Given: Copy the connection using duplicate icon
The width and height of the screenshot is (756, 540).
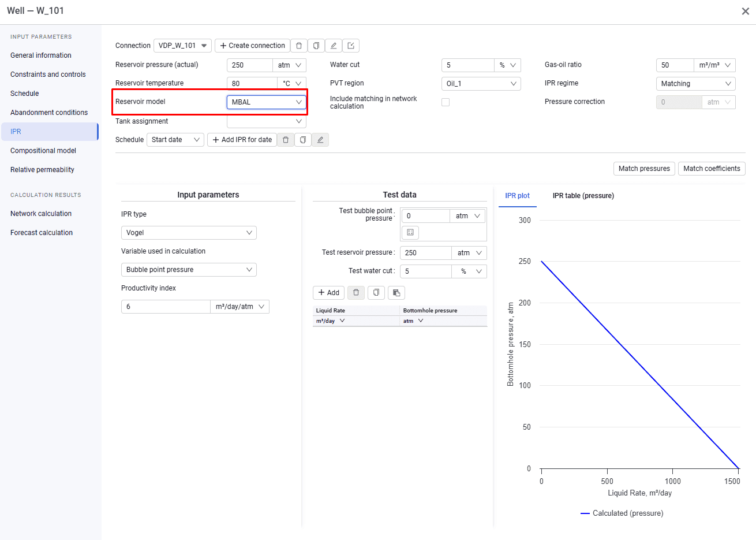Looking at the screenshot, I should click(316, 46).
